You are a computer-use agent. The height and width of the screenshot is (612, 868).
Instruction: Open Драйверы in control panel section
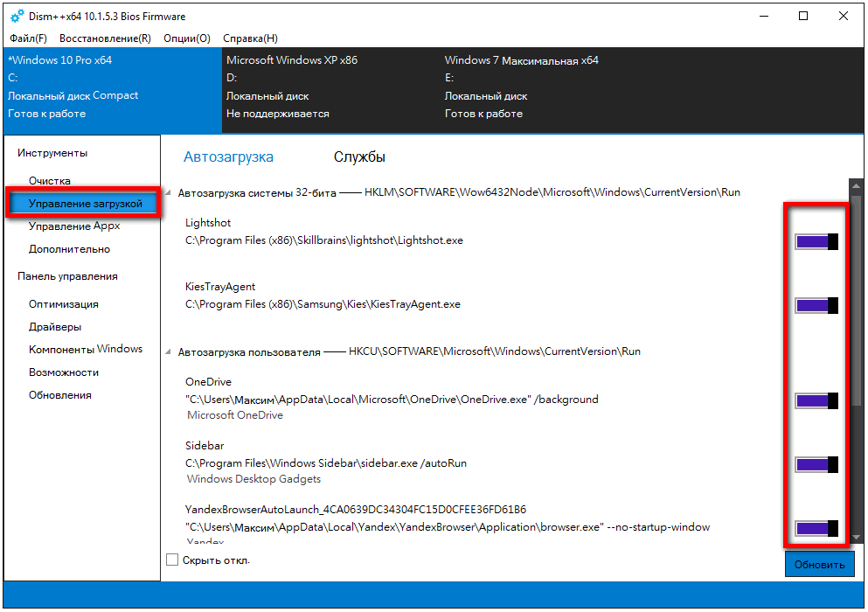coord(55,327)
